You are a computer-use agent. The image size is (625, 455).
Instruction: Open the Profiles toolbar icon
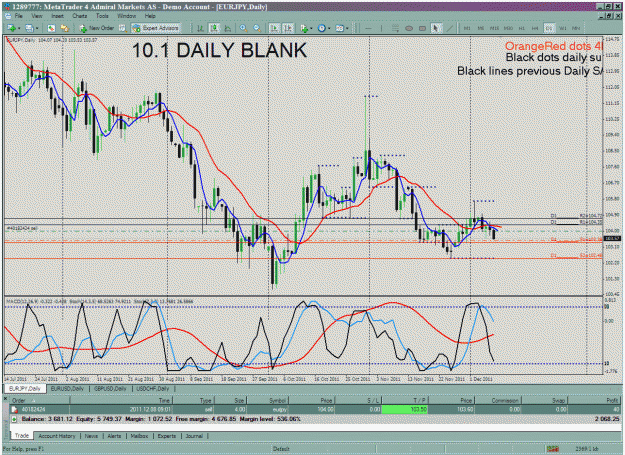29,28
